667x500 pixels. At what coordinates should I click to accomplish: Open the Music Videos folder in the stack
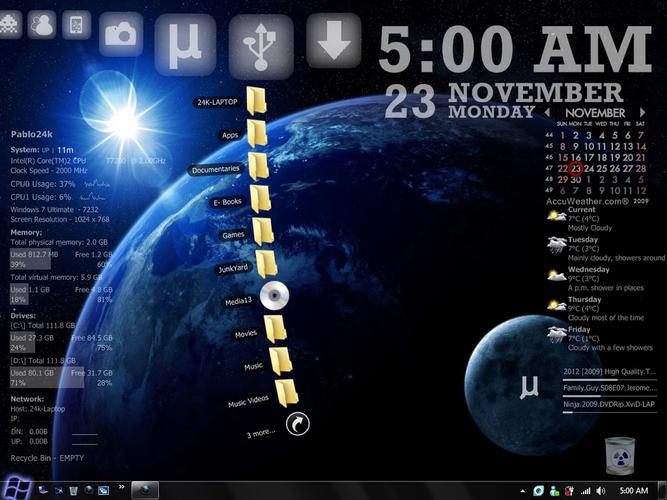(286, 394)
